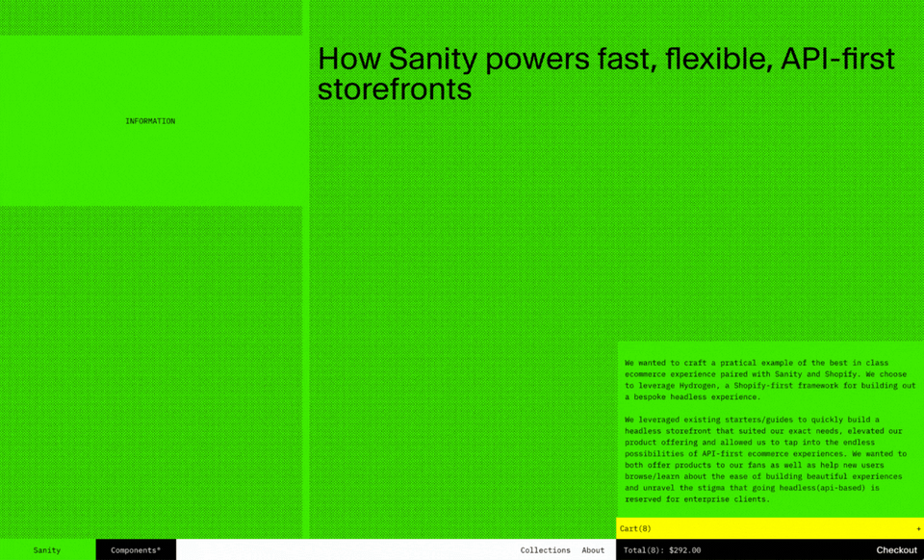The image size is (924, 560).
Task: Click the Total(8): $292.00 text
Action: [662, 550]
